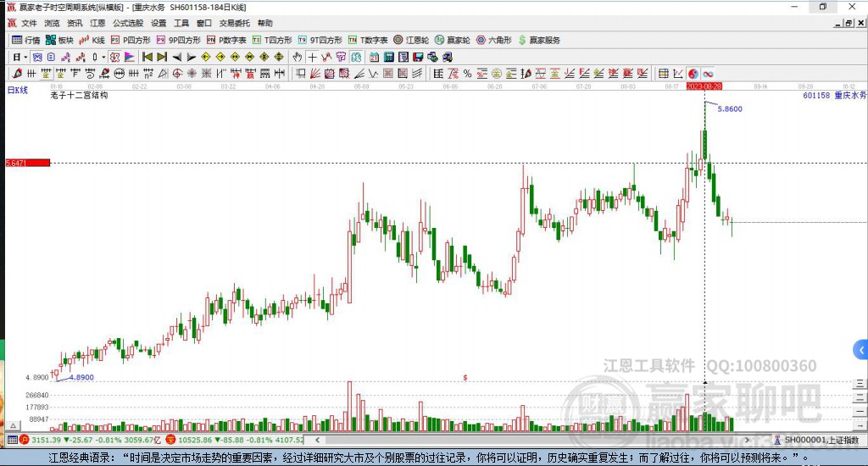
Task: Click the truck icon in toolbar
Action: (x=448, y=57)
